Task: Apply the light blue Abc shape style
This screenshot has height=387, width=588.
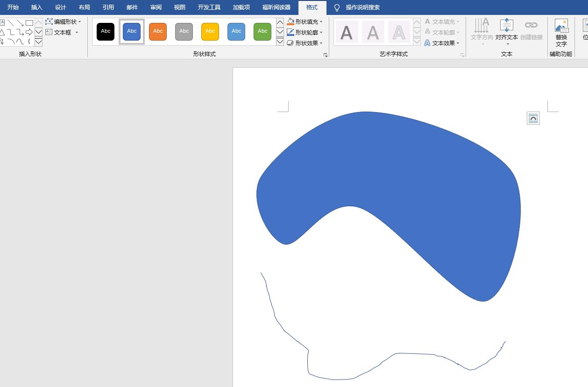Action: [236, 32]
